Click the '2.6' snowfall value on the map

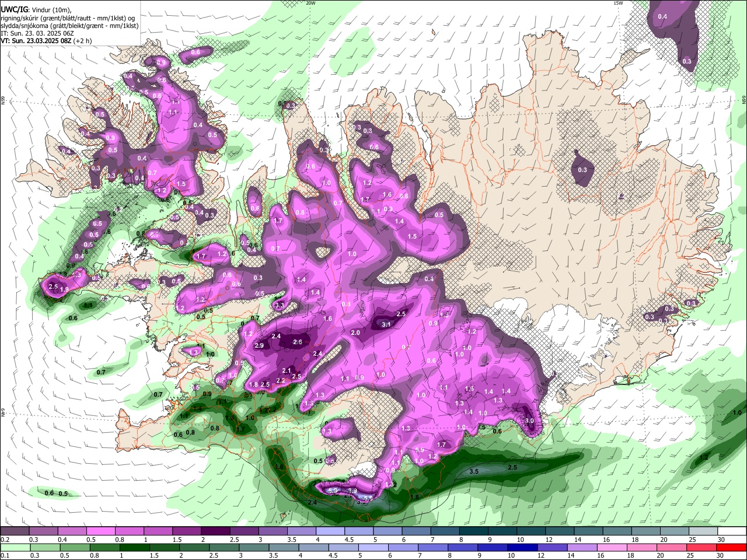pos(298,342)
